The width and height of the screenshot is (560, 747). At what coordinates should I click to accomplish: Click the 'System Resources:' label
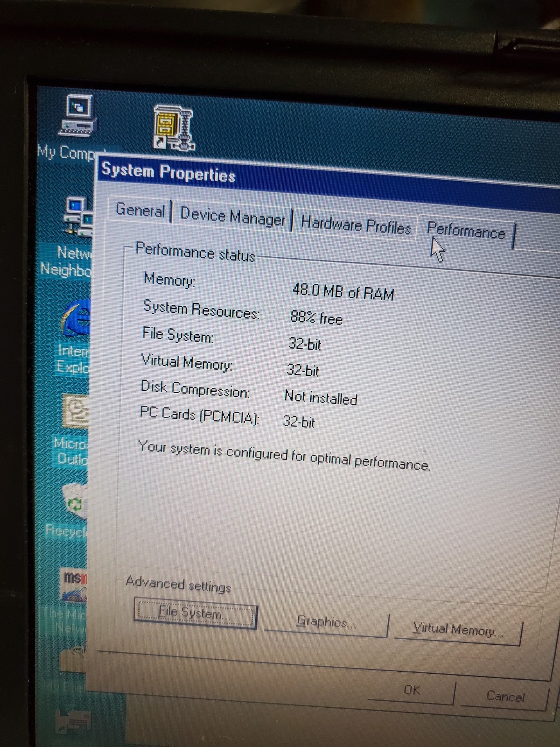click(x=201, y=310)
